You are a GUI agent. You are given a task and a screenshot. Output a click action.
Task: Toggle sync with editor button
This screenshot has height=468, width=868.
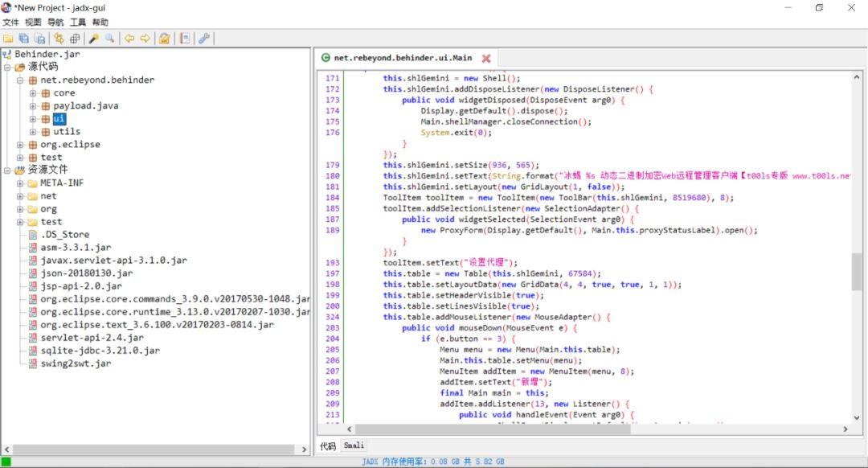58,39
